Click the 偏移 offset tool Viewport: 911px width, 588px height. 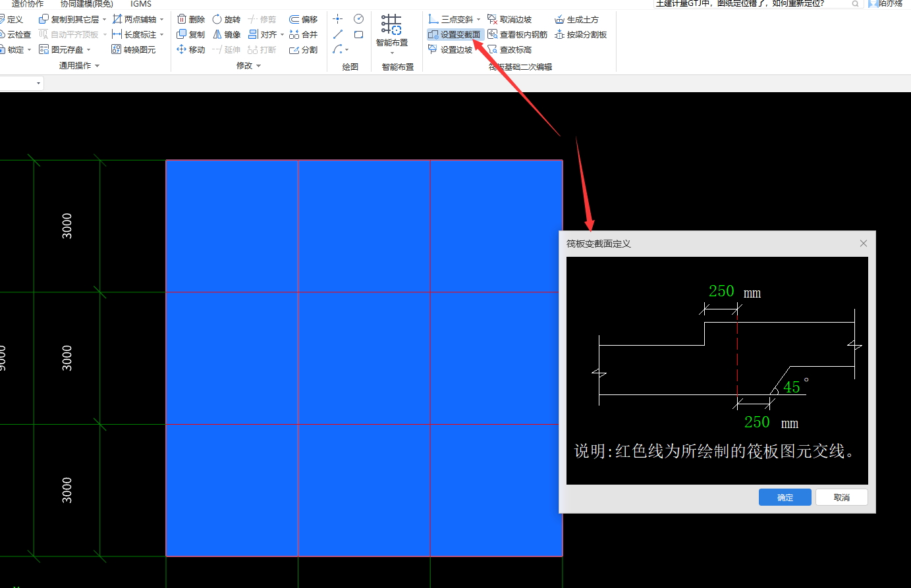pyautogui.click(x=304, y=20)
